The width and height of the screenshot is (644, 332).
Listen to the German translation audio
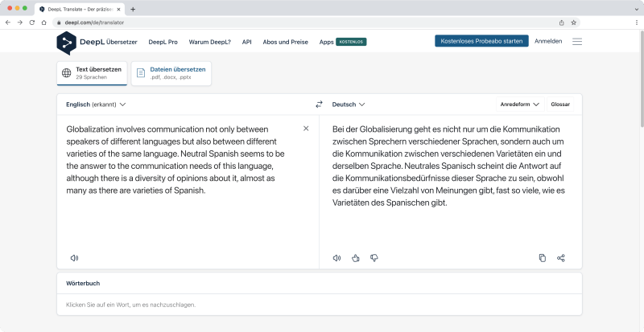336,258
